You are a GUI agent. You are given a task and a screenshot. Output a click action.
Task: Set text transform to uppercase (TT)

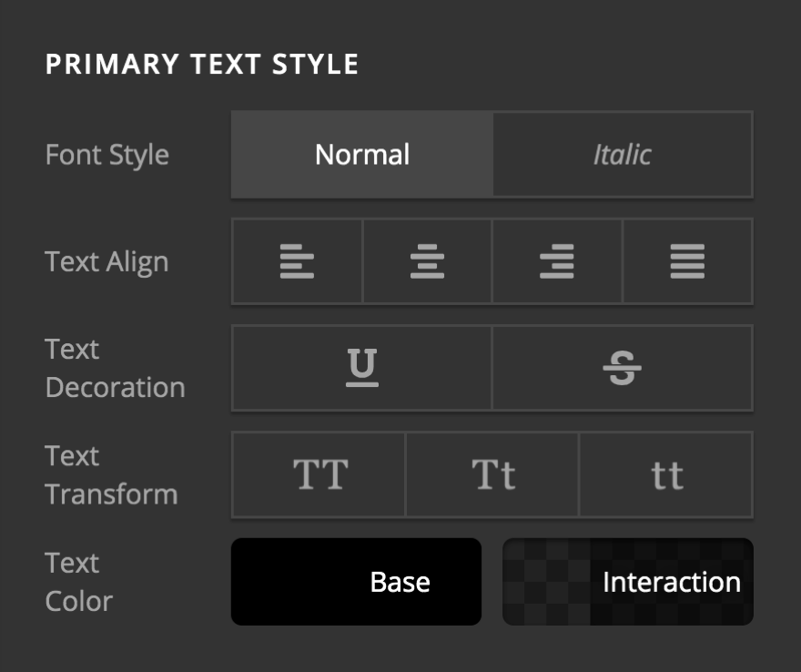(x=317, y=473)
